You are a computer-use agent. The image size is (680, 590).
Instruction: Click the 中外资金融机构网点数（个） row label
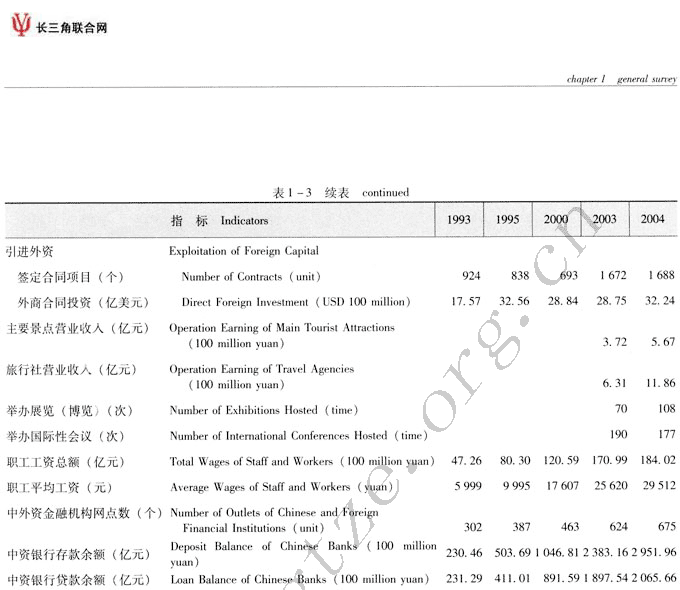(85, 513)
